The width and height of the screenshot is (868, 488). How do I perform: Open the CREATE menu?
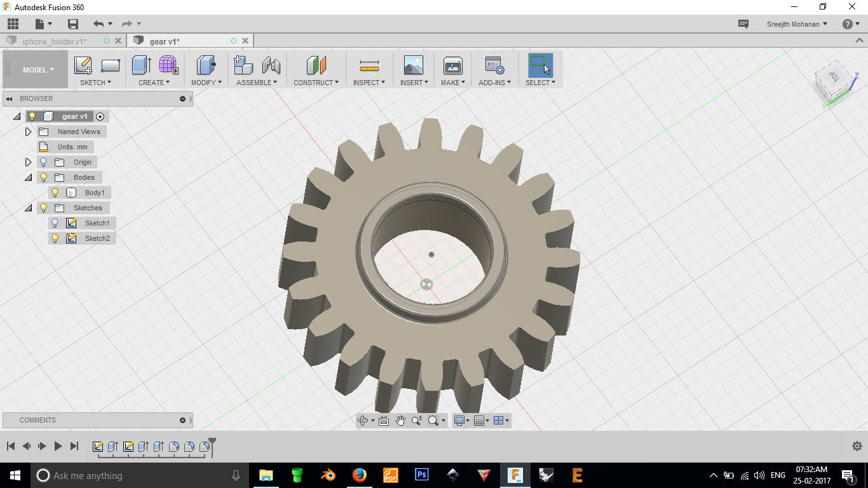(154, 83)
